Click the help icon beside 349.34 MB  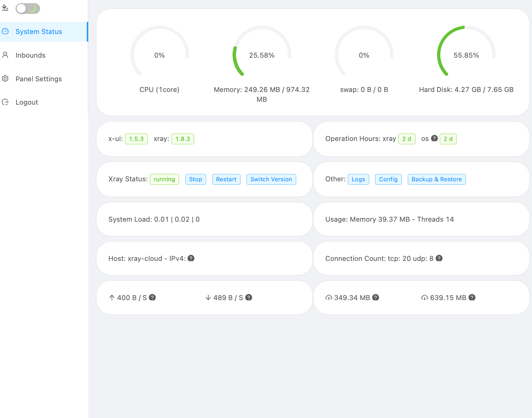click(x=376, y=298)
